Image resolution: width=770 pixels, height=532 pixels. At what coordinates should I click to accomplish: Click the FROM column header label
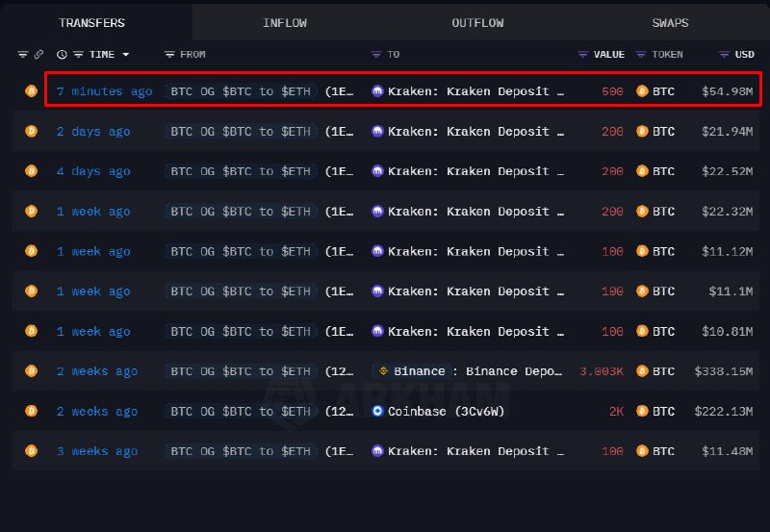tap(192, 55)
